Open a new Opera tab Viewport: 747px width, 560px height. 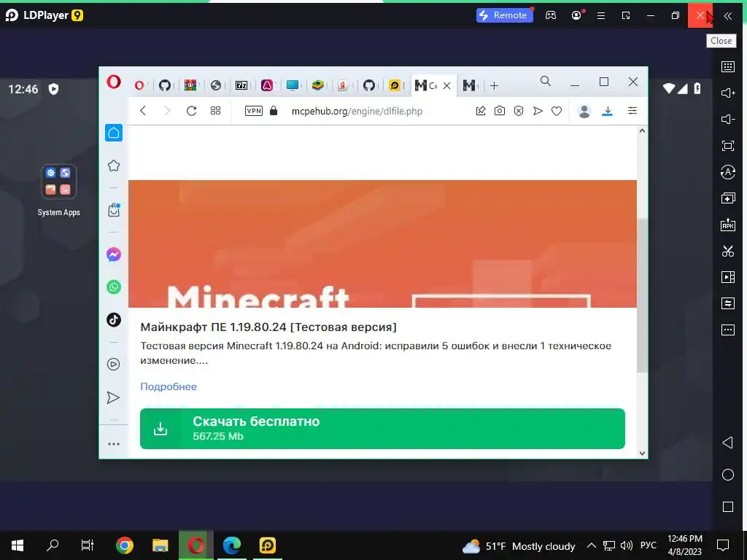[494, 86]
